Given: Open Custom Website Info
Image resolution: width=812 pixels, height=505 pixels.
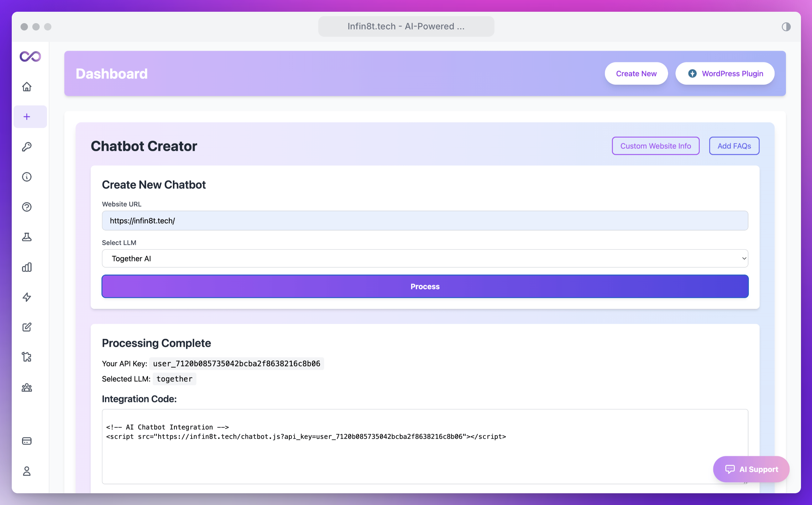Looking at the screenshot, I should pyautogui.click(x=656, y=146).
